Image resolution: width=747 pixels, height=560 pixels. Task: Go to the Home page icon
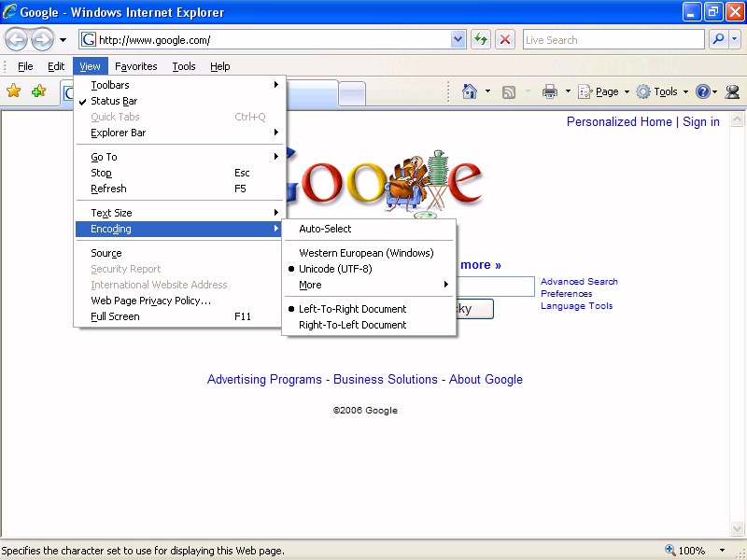(471, 91)
